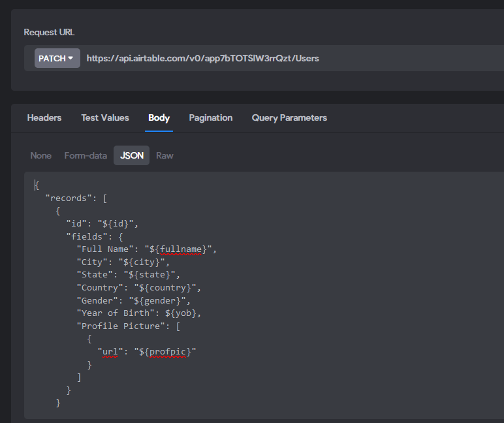Select the JSON body type

(131, 155)
